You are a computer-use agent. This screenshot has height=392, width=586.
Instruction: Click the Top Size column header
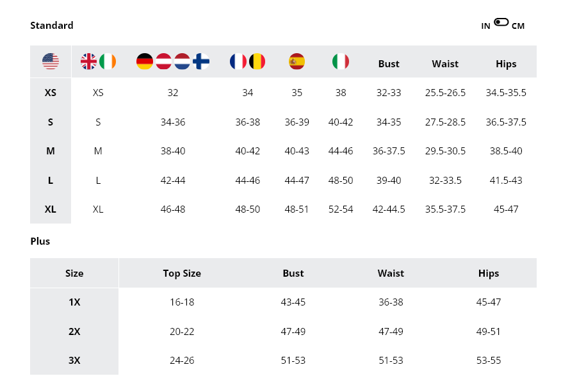click(182, 274)
